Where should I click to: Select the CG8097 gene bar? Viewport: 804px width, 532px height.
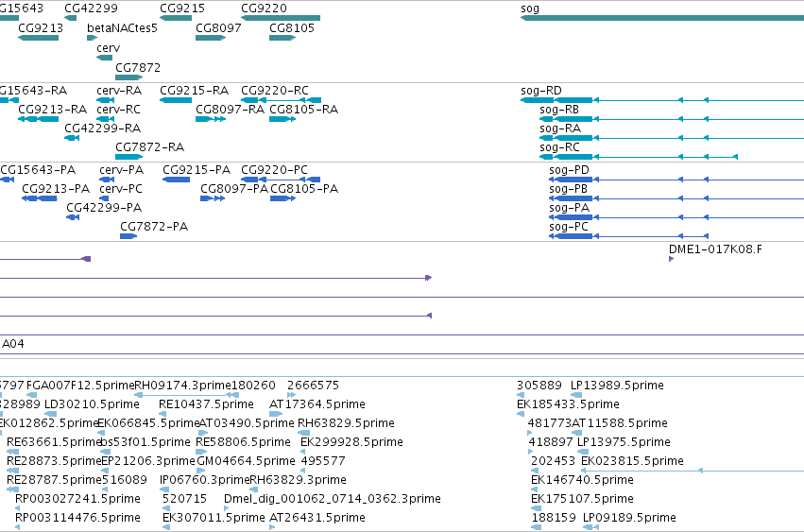tap(211, 38)
